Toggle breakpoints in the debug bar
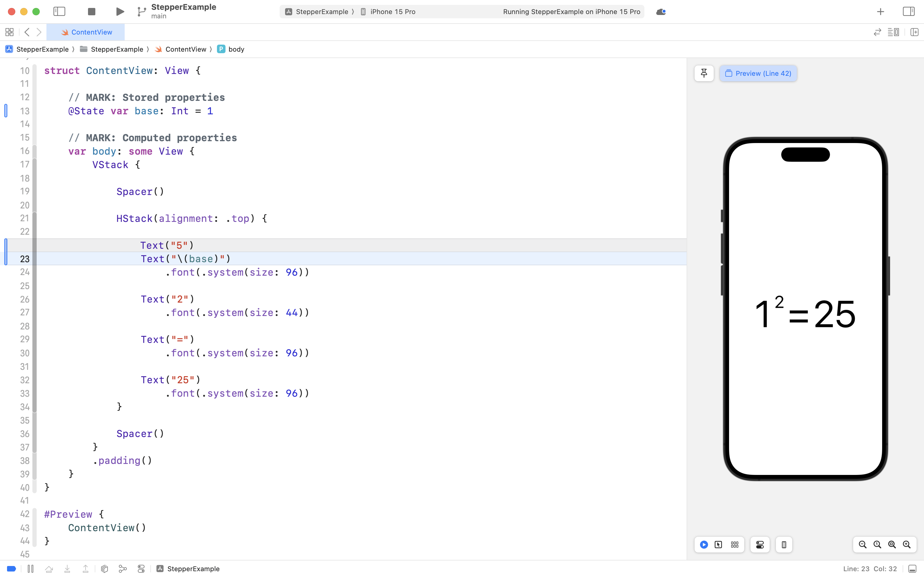Image resolution: width=924 pixels, height=577 pixels. (11, 569)
